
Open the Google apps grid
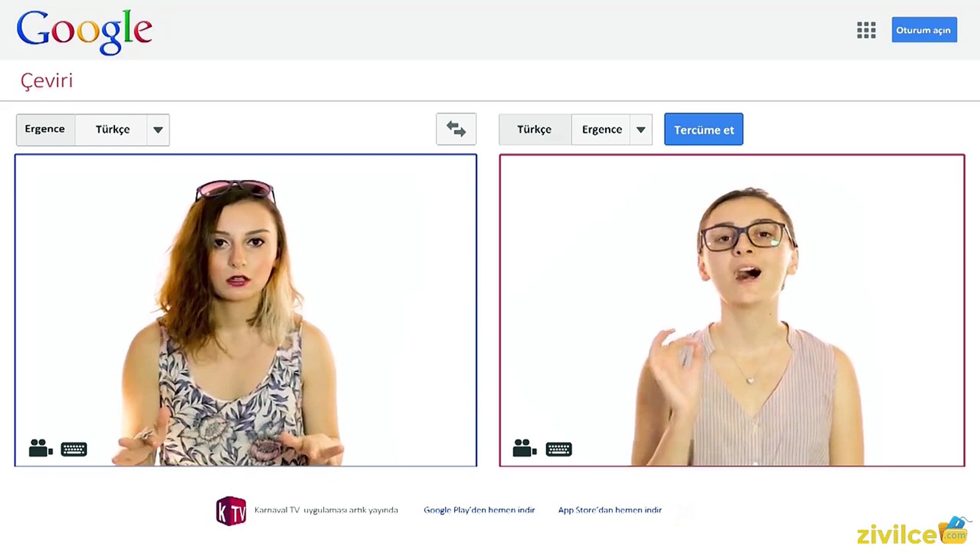pos(866,30)
